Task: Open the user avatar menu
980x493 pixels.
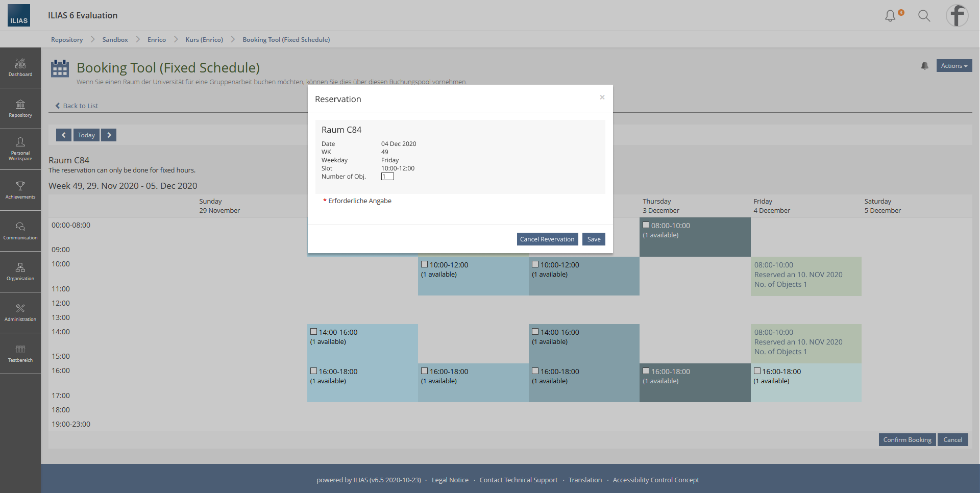Action: tap(957, 15)
